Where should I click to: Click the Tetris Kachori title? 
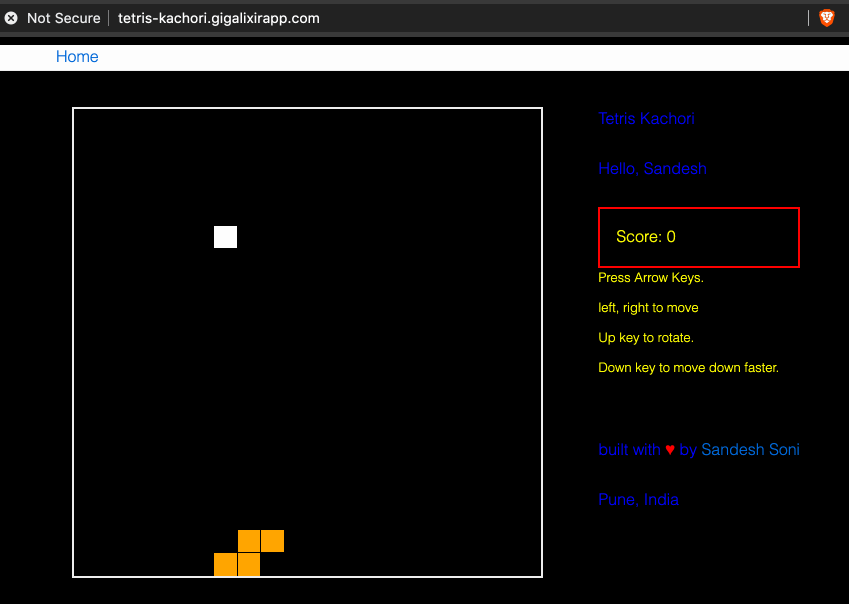coord(646,119)
